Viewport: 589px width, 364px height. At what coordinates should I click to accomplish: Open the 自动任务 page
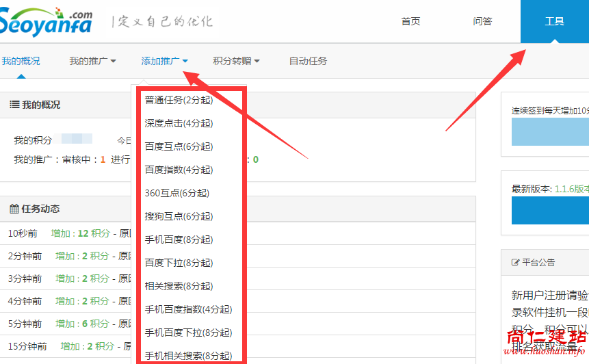(x=308, y=61)
